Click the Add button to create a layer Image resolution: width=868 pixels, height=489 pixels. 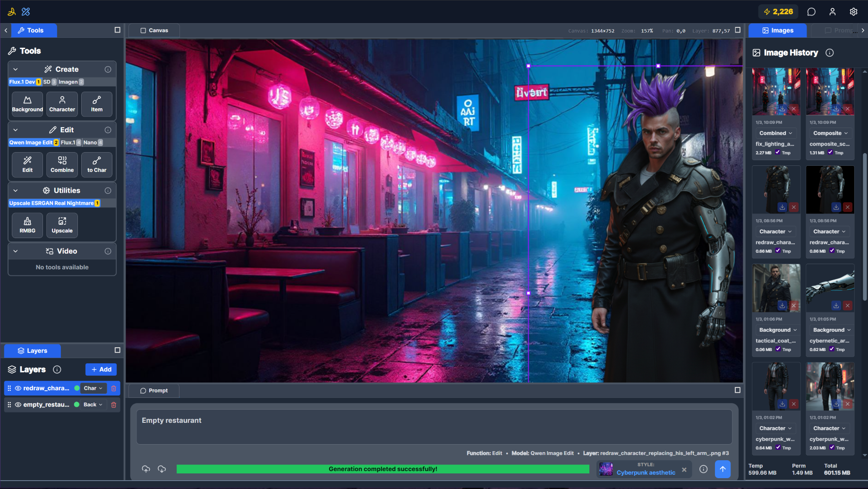[x=101, y=369]
